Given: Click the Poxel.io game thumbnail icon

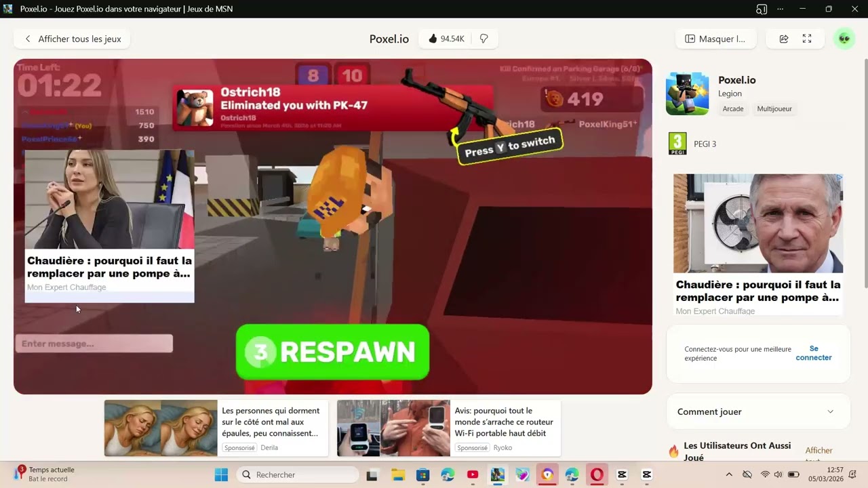Looking at the screenshot, I should point(687,94).
